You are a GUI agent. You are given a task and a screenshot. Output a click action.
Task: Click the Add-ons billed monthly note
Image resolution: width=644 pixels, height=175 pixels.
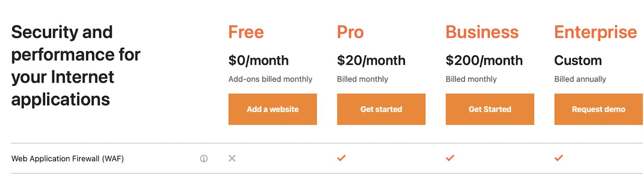pos(270,79)
